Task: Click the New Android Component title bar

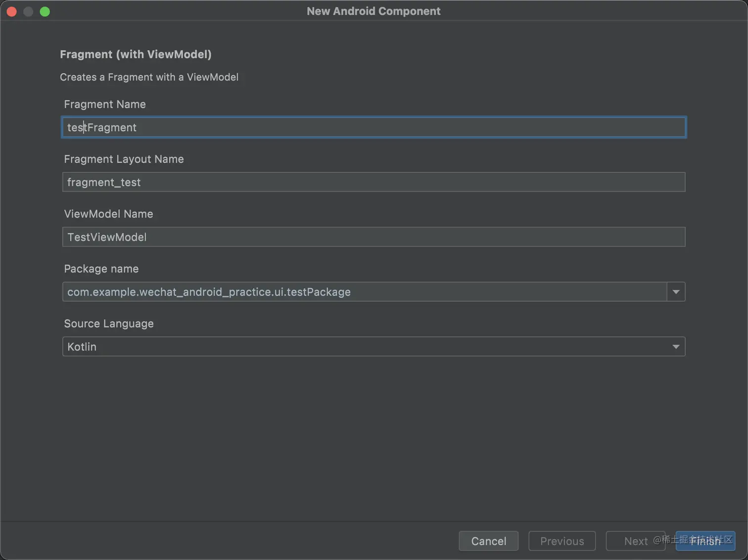Action: 374,11
